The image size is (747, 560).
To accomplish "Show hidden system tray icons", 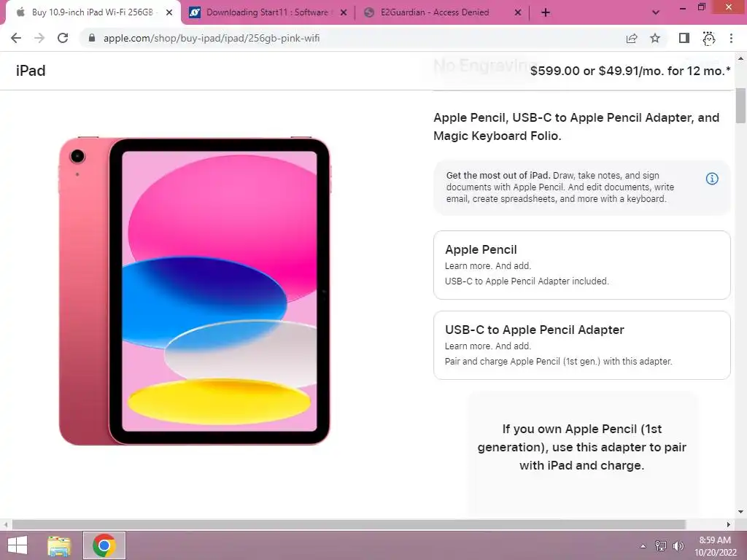I will (x=643, y=546).
